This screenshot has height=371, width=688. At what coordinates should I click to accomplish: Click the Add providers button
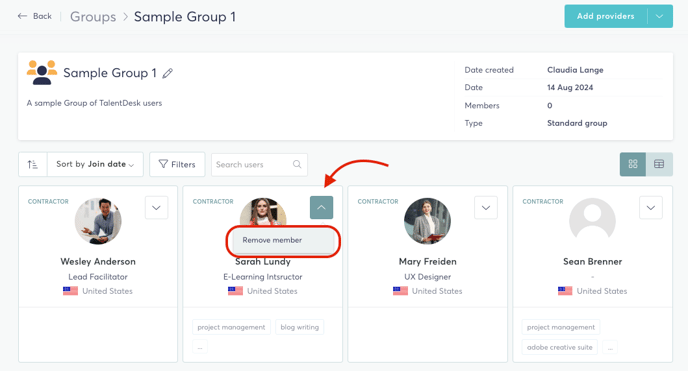point(606,16)
